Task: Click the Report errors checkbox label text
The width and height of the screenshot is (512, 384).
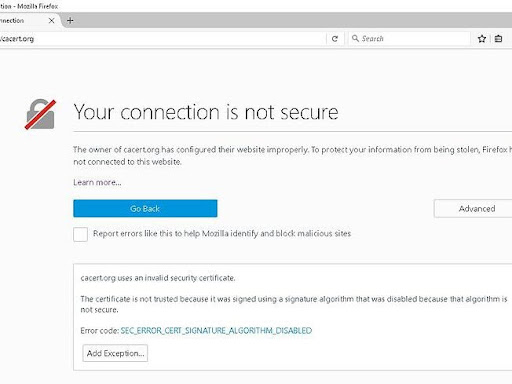Action: tap(222, 233)
